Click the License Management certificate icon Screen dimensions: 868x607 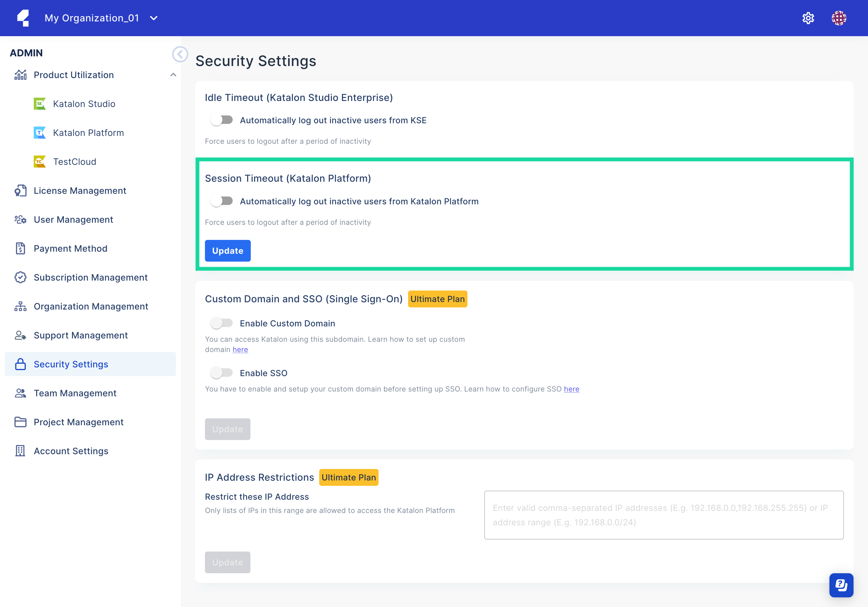20,190
